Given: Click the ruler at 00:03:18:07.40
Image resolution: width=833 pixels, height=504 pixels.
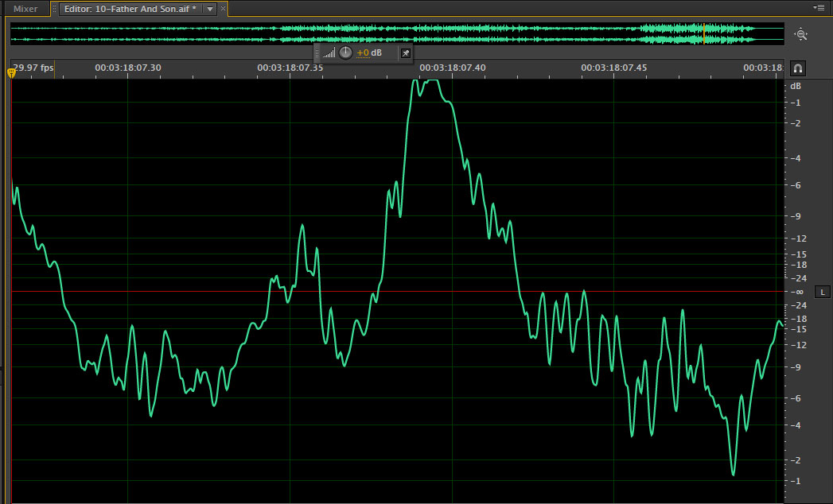Looking at the screenshot, I should (452, 68).
